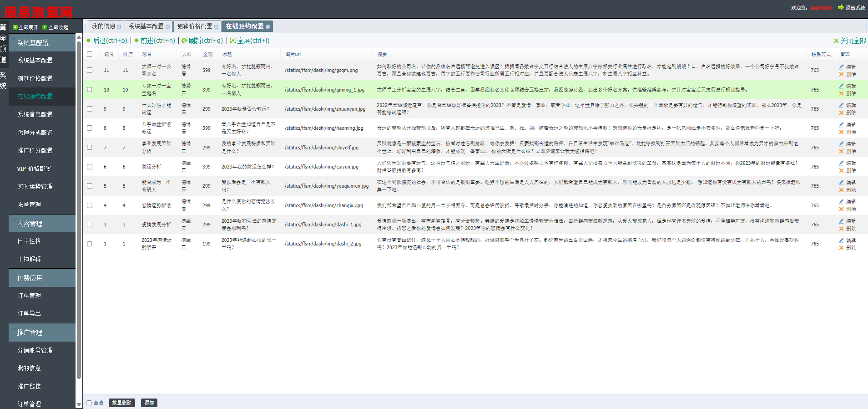Toggle the header select-all checkbox
This screenshot has width=868, height=409.
click(90, 54)
